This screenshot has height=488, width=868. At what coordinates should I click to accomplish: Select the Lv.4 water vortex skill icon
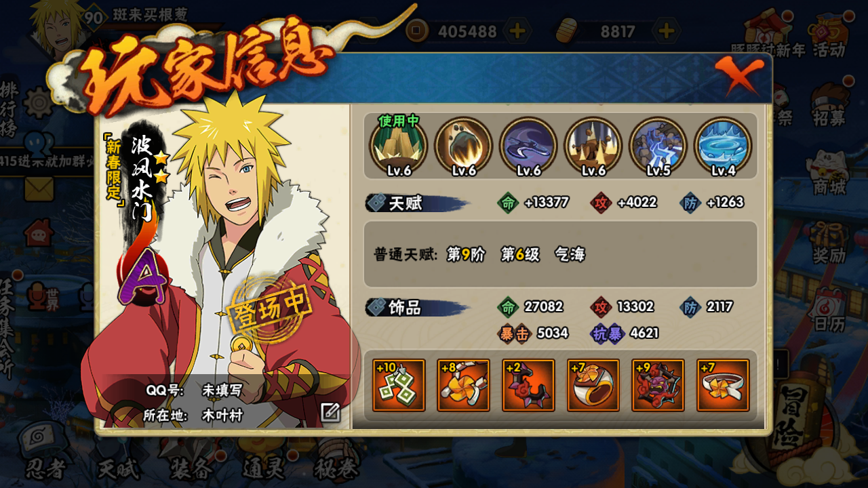click(724, 146)
